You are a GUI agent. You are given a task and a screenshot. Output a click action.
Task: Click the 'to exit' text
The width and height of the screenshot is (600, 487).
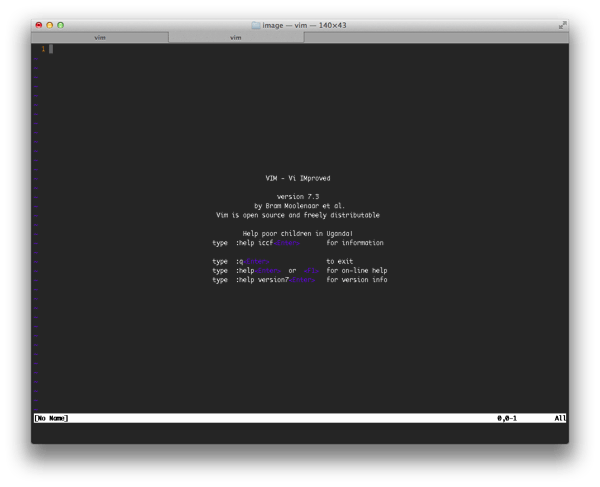coord(339,261)
